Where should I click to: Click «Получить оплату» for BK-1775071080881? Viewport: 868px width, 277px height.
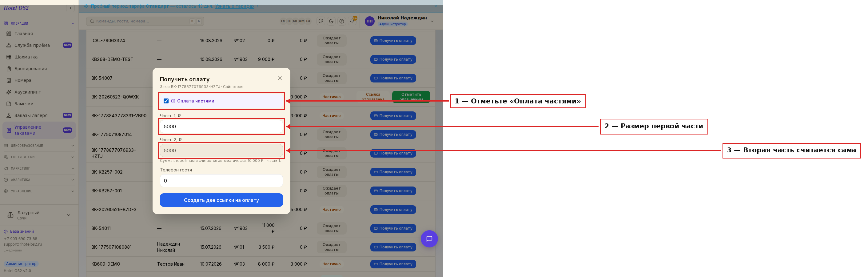(x=393, y=247)
